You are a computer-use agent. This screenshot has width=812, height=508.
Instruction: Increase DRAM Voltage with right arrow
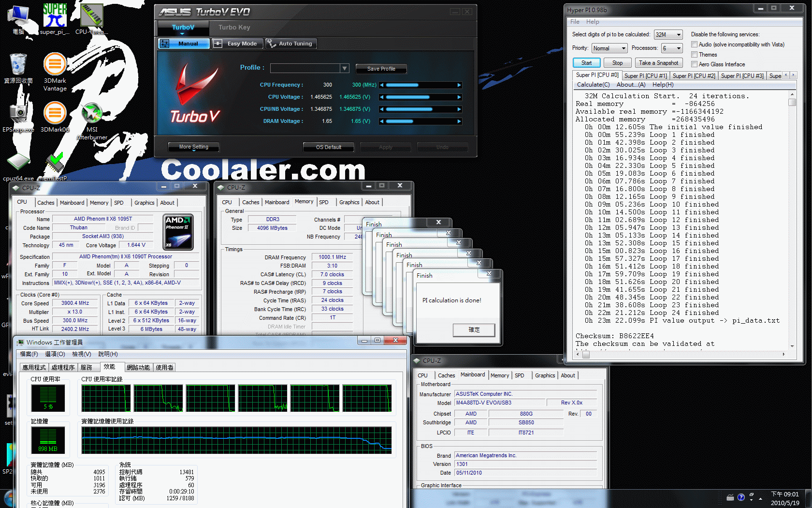459,121
